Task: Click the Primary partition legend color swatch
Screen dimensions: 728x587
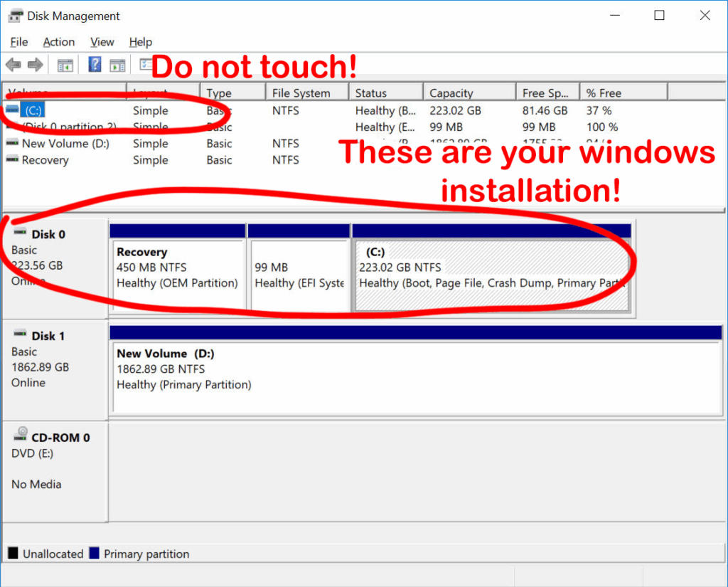Action: 95,554
